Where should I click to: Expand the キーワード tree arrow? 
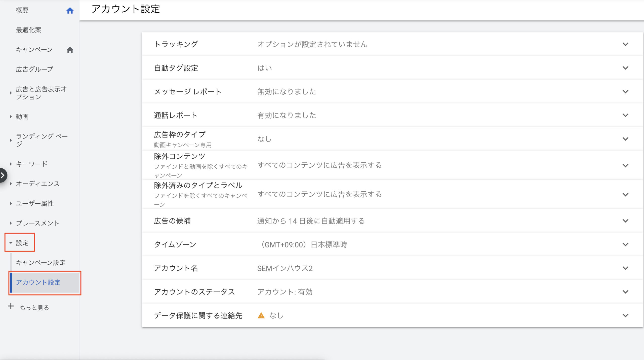coord(11,164)
